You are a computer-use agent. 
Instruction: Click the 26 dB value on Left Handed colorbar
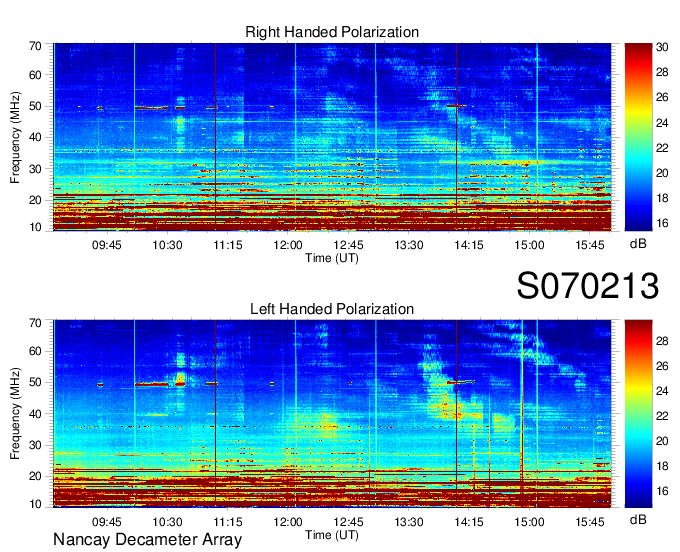662,366
